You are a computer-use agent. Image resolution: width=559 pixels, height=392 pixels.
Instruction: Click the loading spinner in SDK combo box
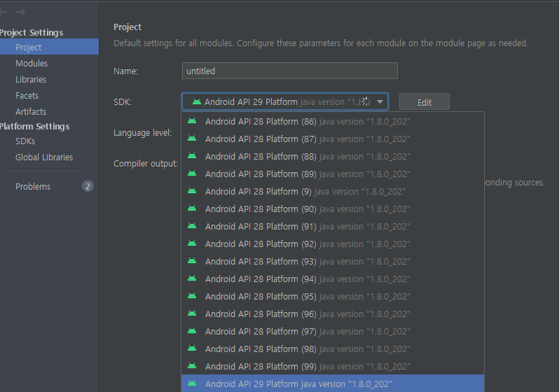(x=366, y=101)
